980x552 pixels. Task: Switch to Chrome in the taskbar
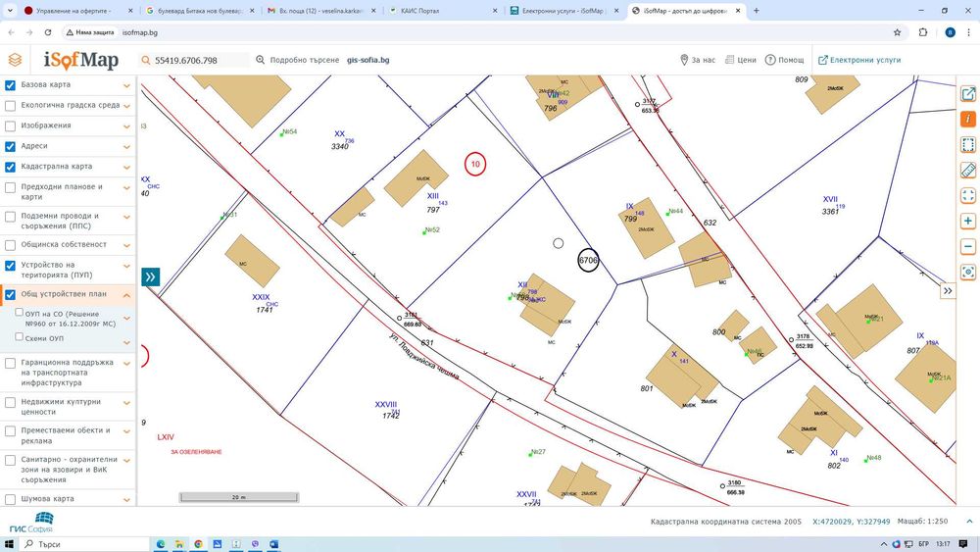198,544
